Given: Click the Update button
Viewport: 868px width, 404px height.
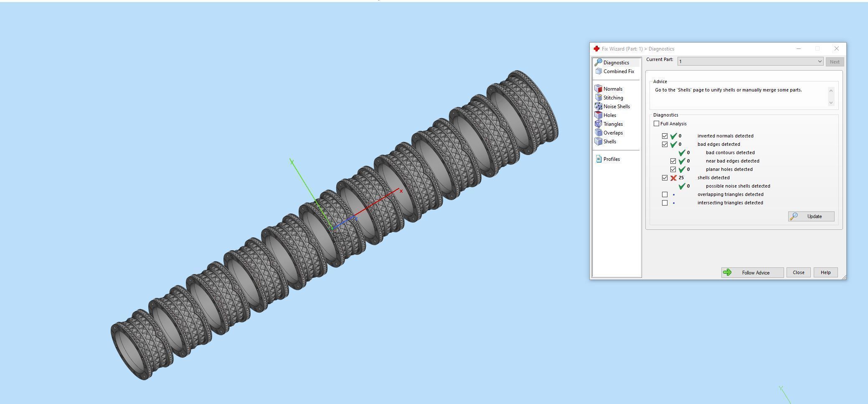Looking at the screenshot, I should pyautogui.click(x=811, y=216).
